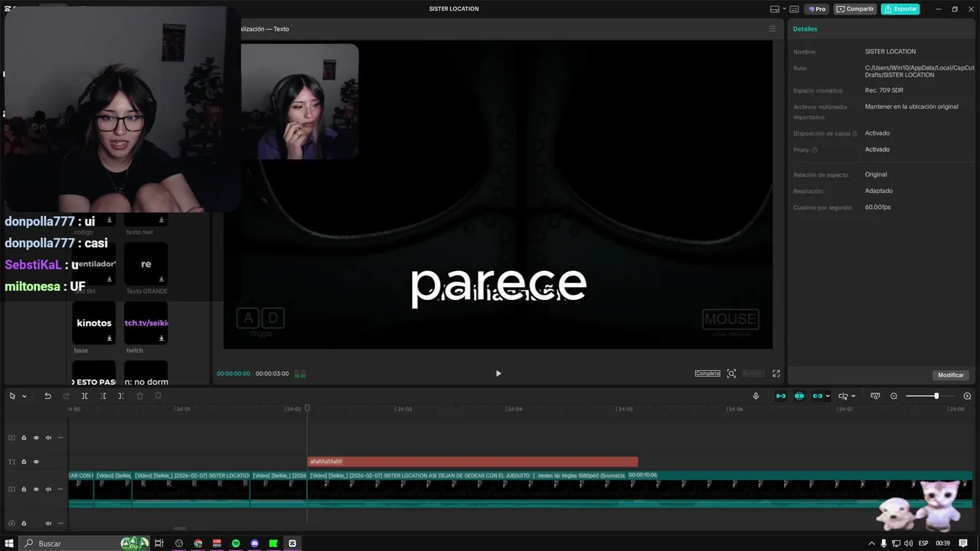Image resolution: width=980 pixels, height=551 pixels.
Task: Click the preview zoom magnifier icon
Action: [731, 373]
